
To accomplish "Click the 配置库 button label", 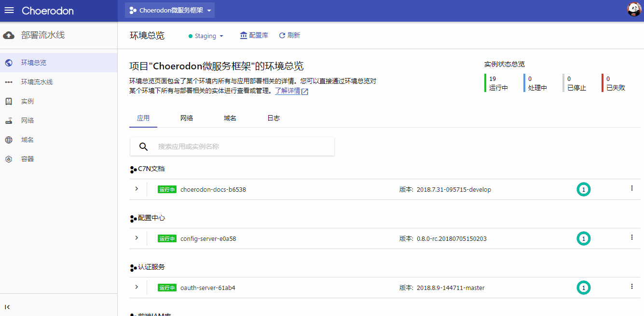I will tap(259, 35).
